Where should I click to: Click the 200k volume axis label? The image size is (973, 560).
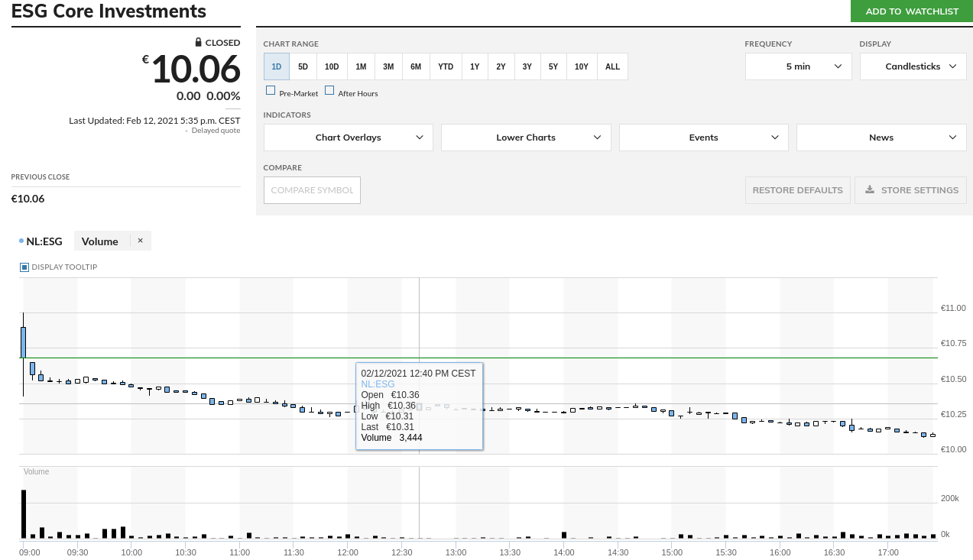coord(949,498)
